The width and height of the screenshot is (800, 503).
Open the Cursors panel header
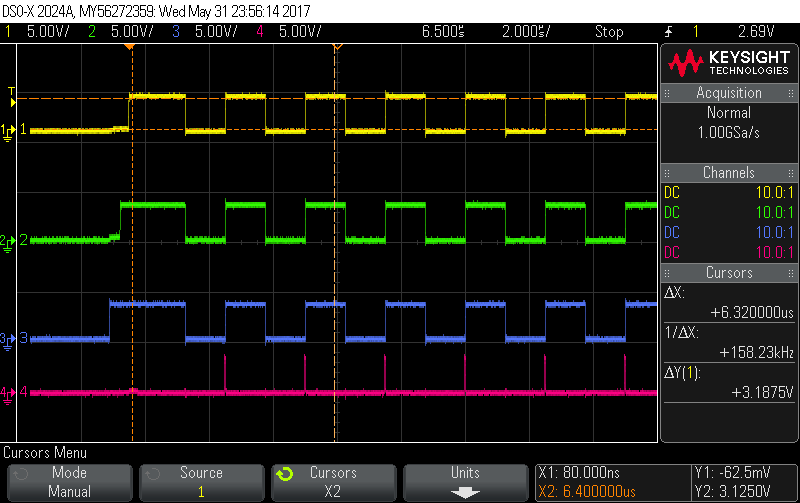click(729, 272)
